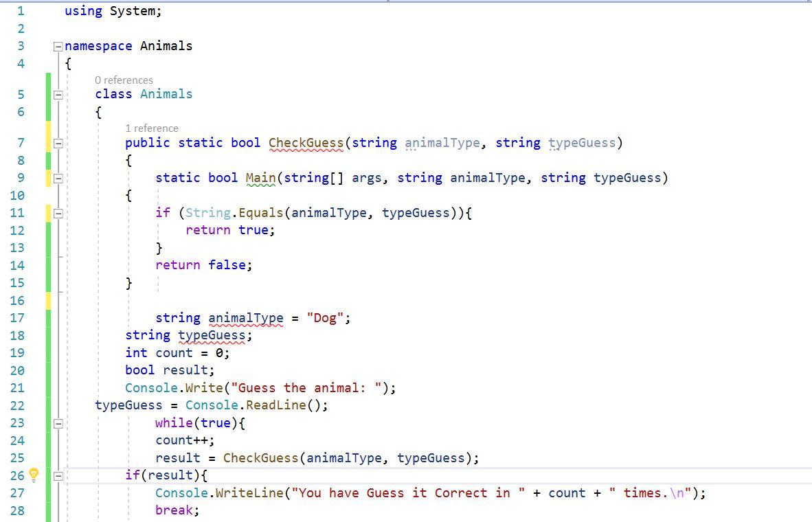Click the CheckGuess method name on line 7
812x522 pixels.
306,143
